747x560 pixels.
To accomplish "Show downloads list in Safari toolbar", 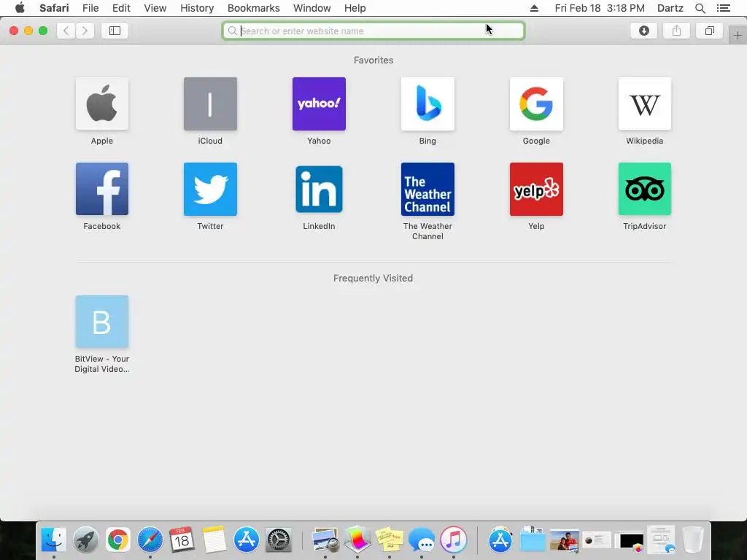I will 643,31.
